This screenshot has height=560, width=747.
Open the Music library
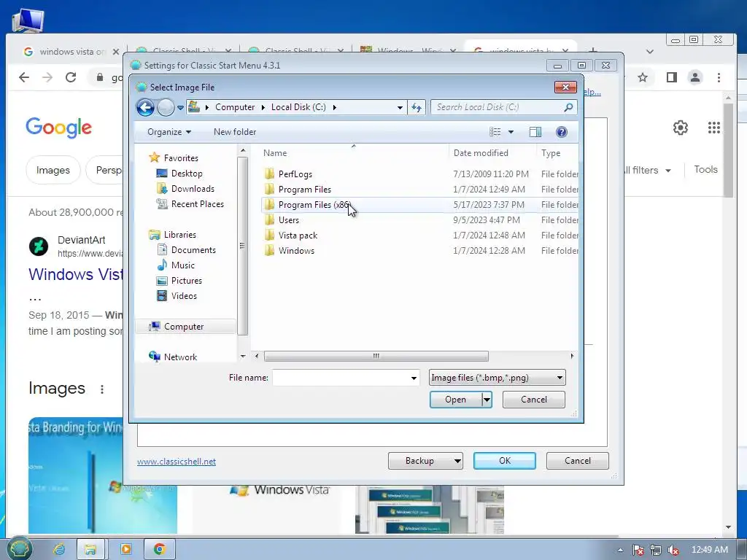click(x=182, y=265)
